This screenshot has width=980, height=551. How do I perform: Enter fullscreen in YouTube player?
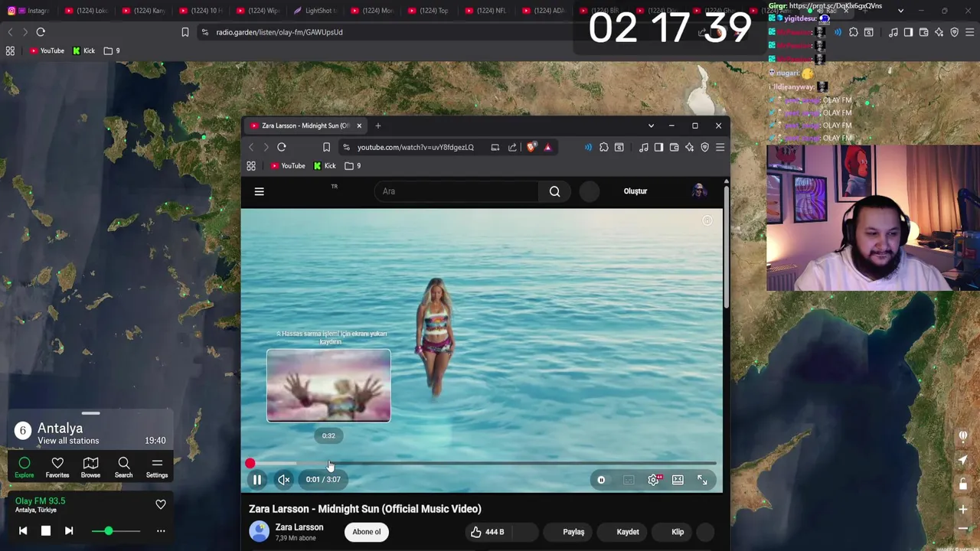pos(702,480)
